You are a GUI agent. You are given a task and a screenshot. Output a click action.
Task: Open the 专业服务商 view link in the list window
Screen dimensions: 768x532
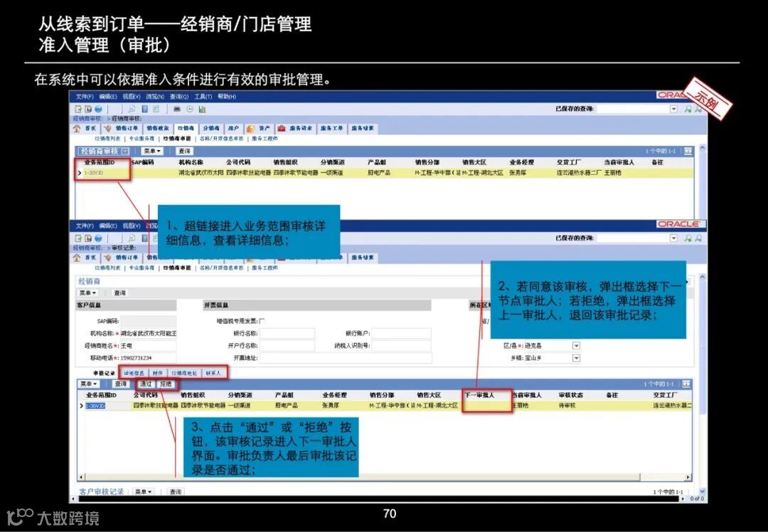(142, 139)
